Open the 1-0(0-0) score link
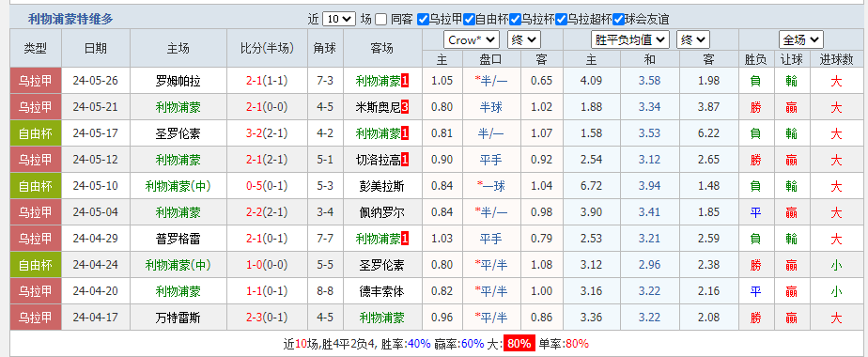The width and height of the screenshot is (868, 357). click(x=267, y=265)
